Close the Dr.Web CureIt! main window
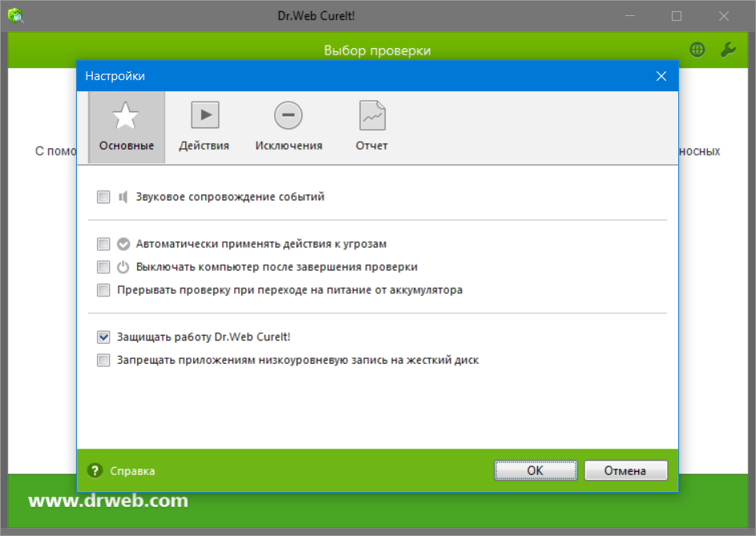The height and width of the screenshot is (536, 756). (x=724, y=16)
